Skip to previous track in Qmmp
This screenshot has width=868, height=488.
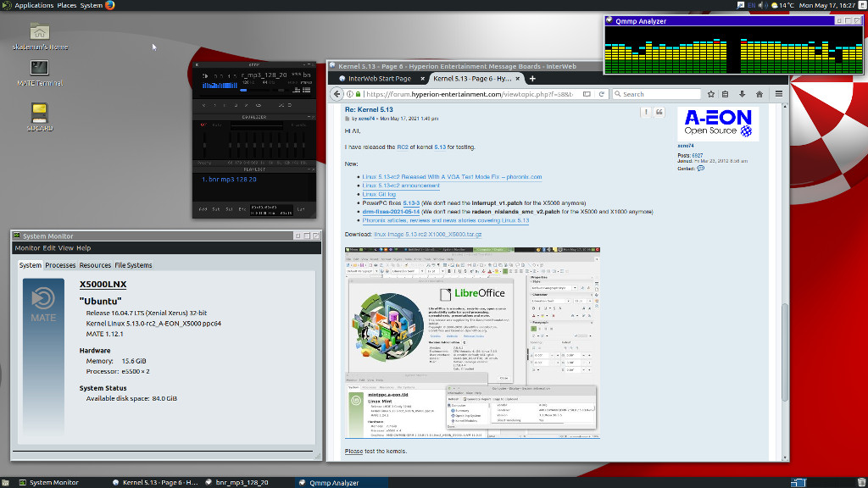(x=203, y=105)
